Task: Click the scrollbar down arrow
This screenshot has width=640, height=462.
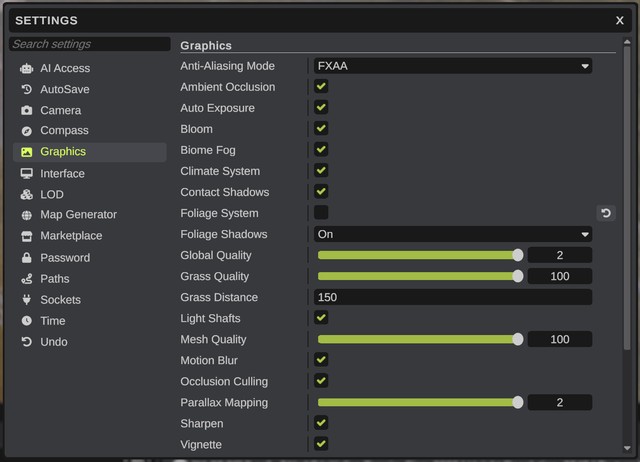Action: pos(627,448)
